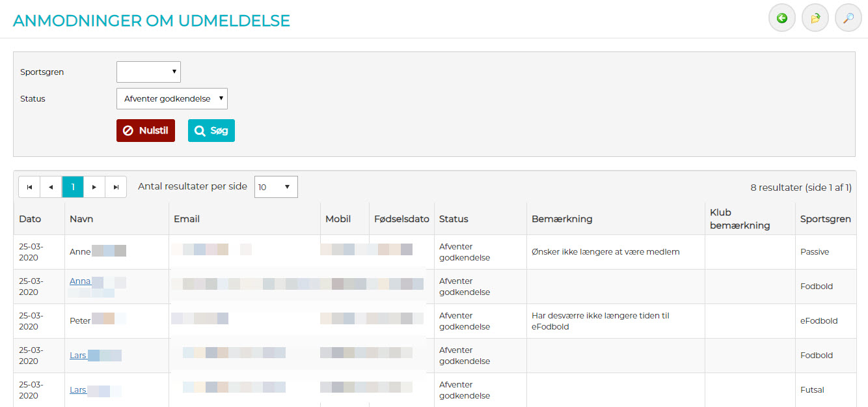Click the folder export icon
Screen dimensions: 868x407
(x=815, y=18)
